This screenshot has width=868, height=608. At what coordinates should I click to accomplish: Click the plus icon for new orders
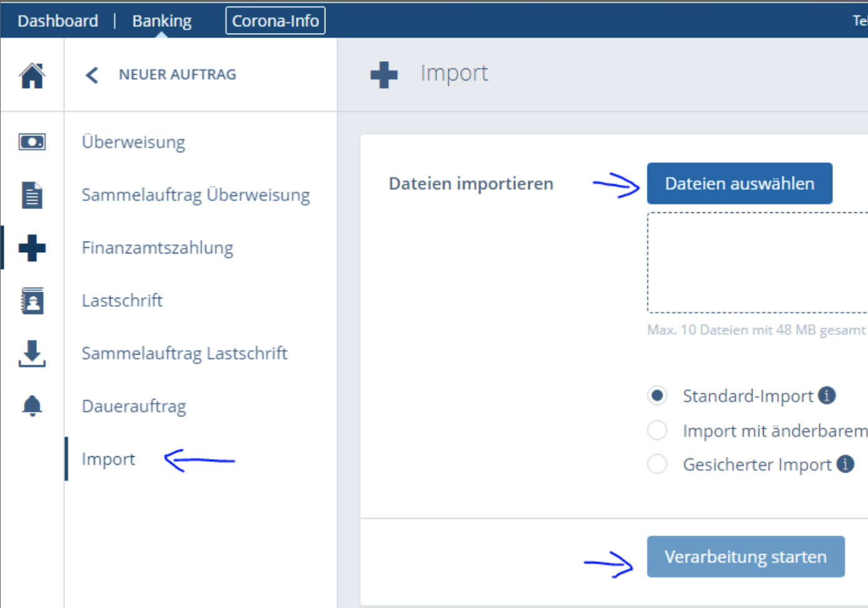coord(32,248)
